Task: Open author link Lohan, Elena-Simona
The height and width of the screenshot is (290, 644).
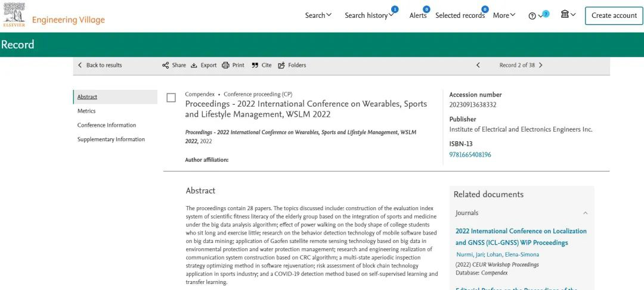Action: [x=513, y=255]
